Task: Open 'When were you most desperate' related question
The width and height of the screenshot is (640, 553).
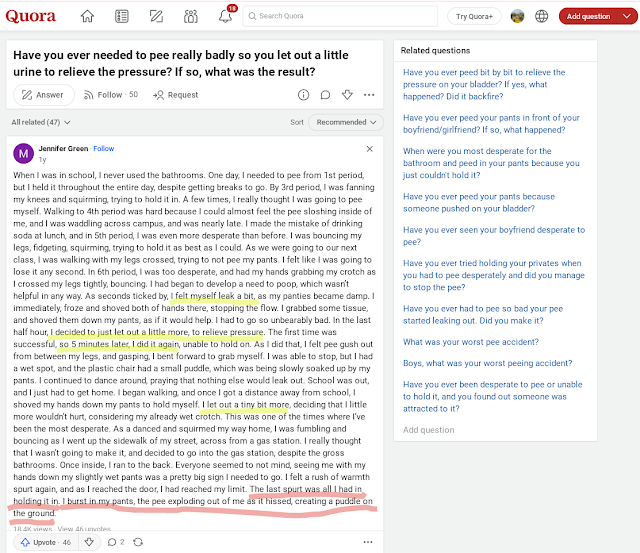Action: click(x=491, y=163)
